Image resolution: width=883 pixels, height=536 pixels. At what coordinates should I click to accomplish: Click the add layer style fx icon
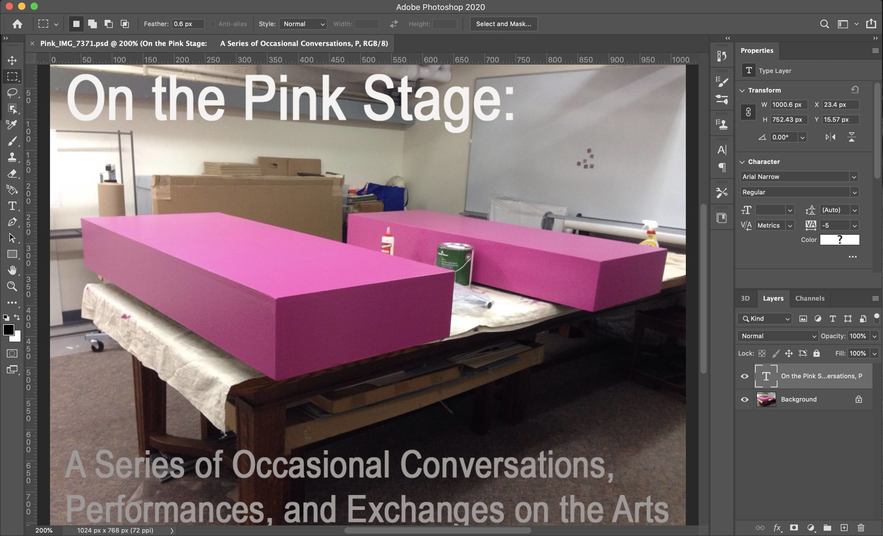777,527
